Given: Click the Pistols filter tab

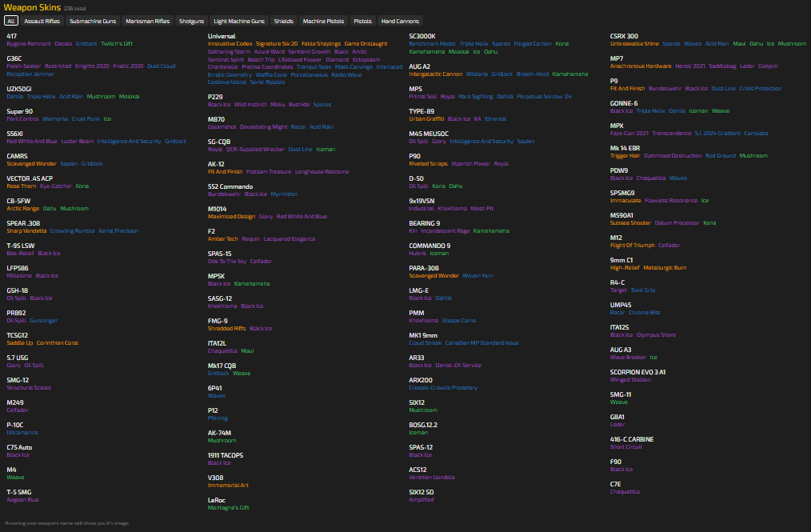Looking at the screenshot, I should pos(362,21).
